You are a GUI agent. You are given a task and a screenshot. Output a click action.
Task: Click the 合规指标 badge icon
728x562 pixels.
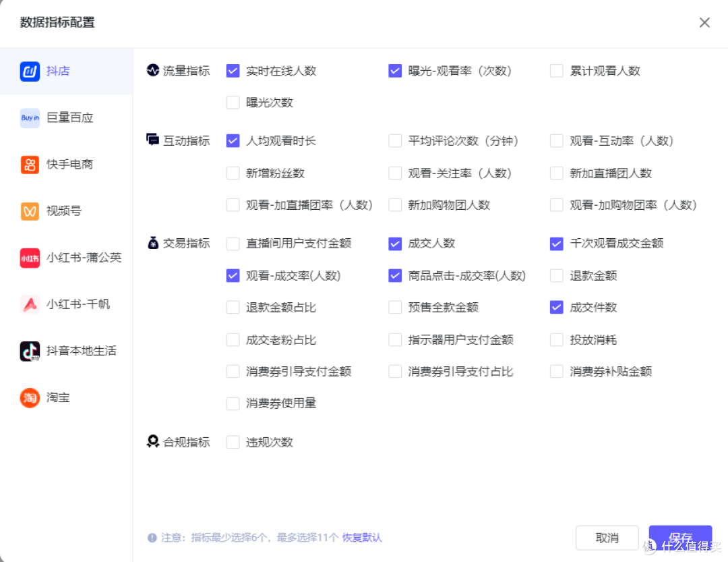pyautogui.click(x=153, y=441)
